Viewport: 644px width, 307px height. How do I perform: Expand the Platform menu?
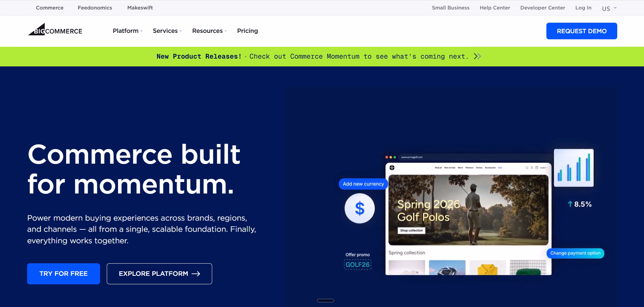point(127,31)
